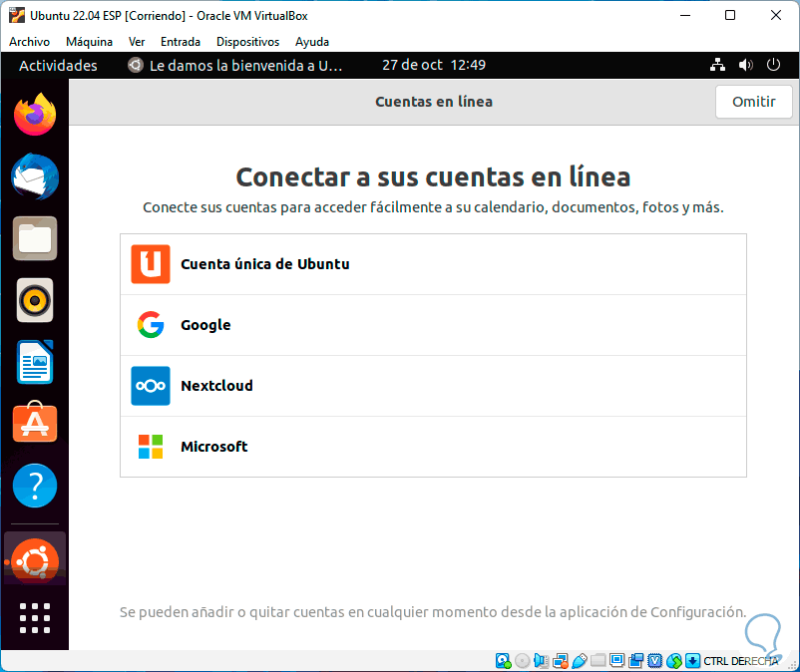Open the Dispositivos menu
Viewport: 800px width, 672px height.
click(x=247, y=42)
